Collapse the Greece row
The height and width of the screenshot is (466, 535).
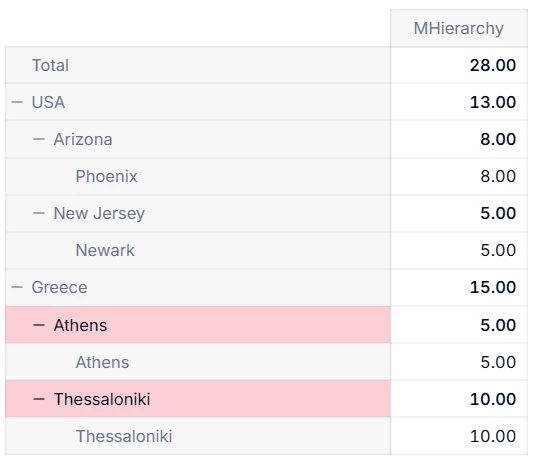pyautogui.click(x=17, y=287)
